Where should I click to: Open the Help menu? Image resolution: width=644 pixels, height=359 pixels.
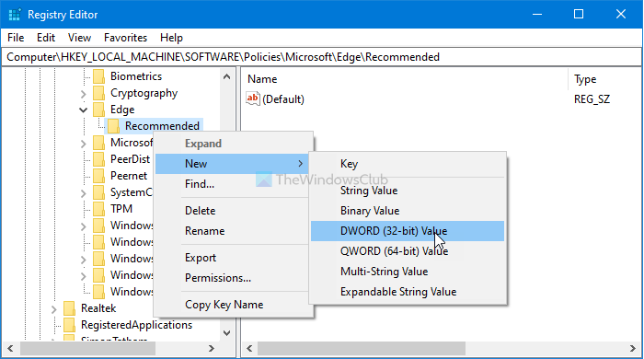click(171, 38)
